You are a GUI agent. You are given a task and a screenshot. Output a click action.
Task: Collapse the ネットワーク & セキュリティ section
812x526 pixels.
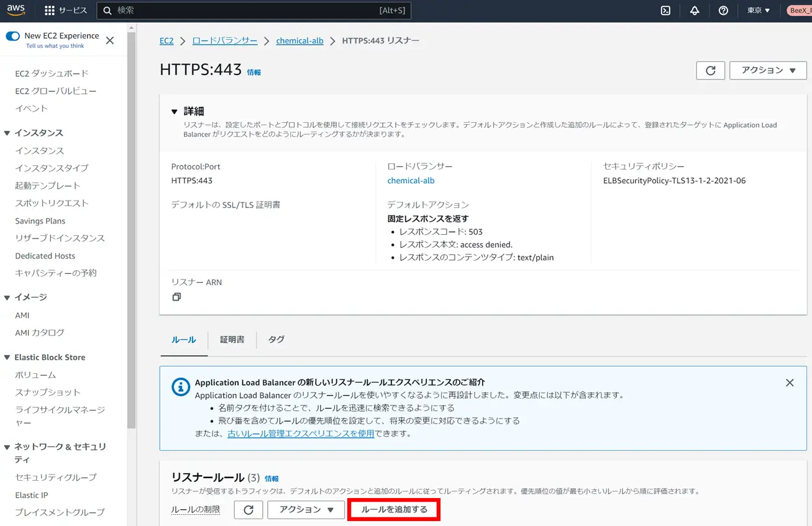[7, 447]
